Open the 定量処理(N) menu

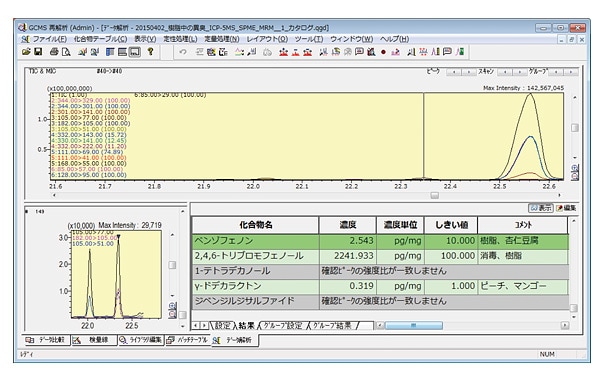tap(222, 39)
